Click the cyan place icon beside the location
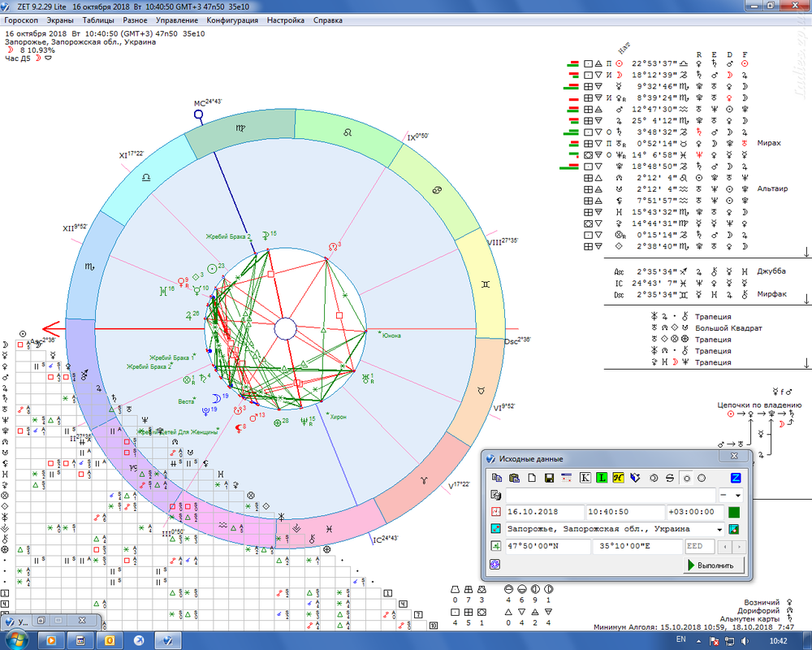This screenshot has height=650, width=812. 495,529
